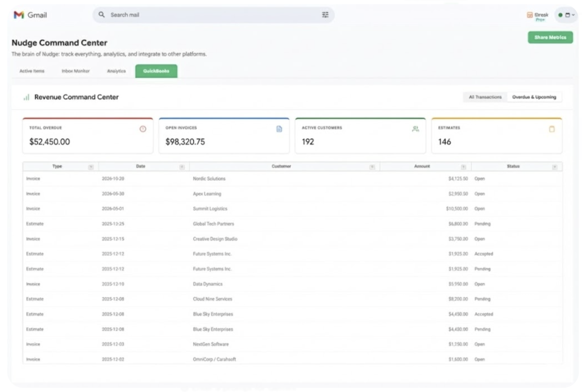Click the Total Overdue clock icon
Screen dimensions: 582x392
[143, 129]
